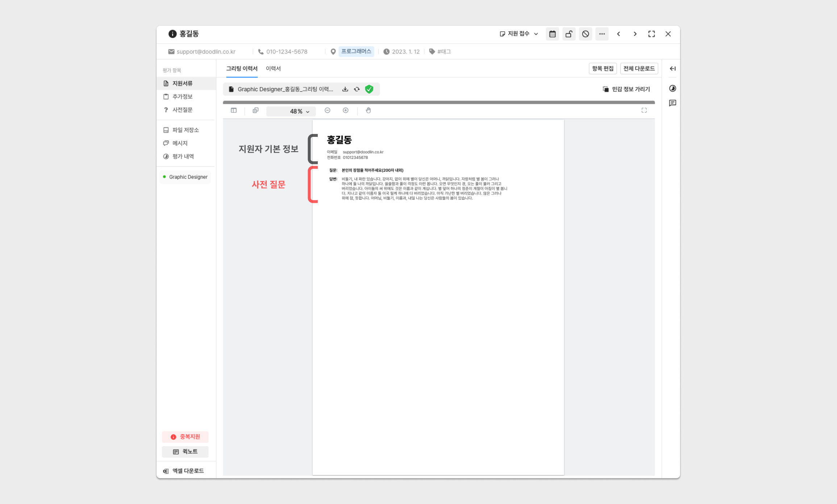Select 사전질문 in the sidebar
The width and height of the screenshot is (837, 504).
click(x=182, y=110)
